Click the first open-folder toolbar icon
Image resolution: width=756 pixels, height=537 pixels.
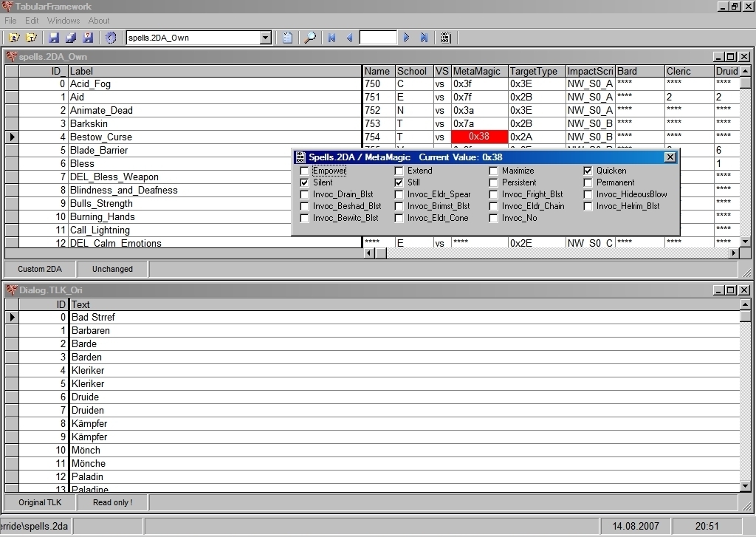14,38
